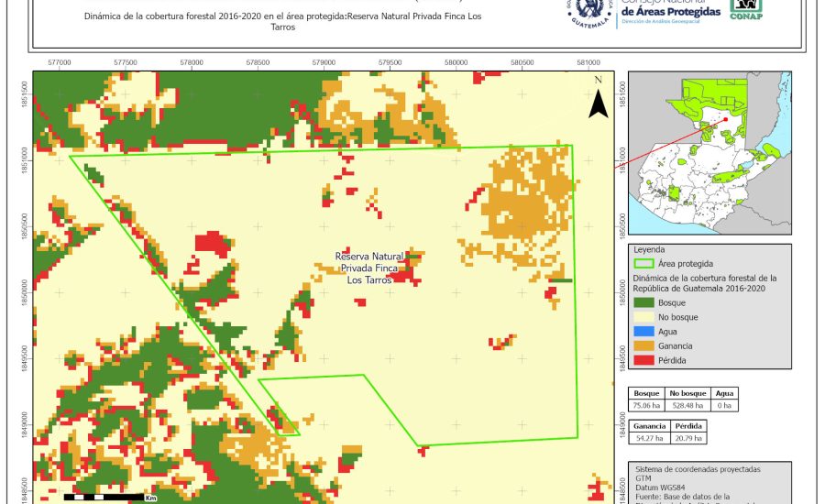Select the Pérdida red legend swatch

(643, 360)
